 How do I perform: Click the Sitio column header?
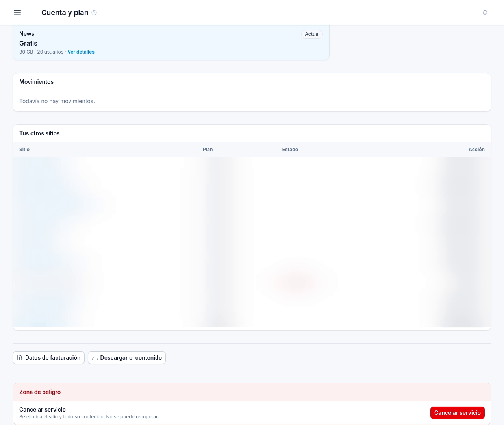click(24, 150)
